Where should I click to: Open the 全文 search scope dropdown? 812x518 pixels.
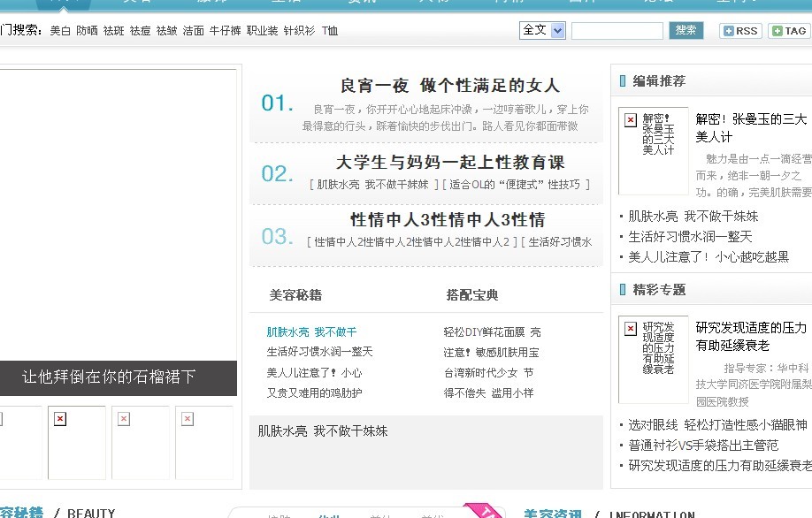point(543,31)
